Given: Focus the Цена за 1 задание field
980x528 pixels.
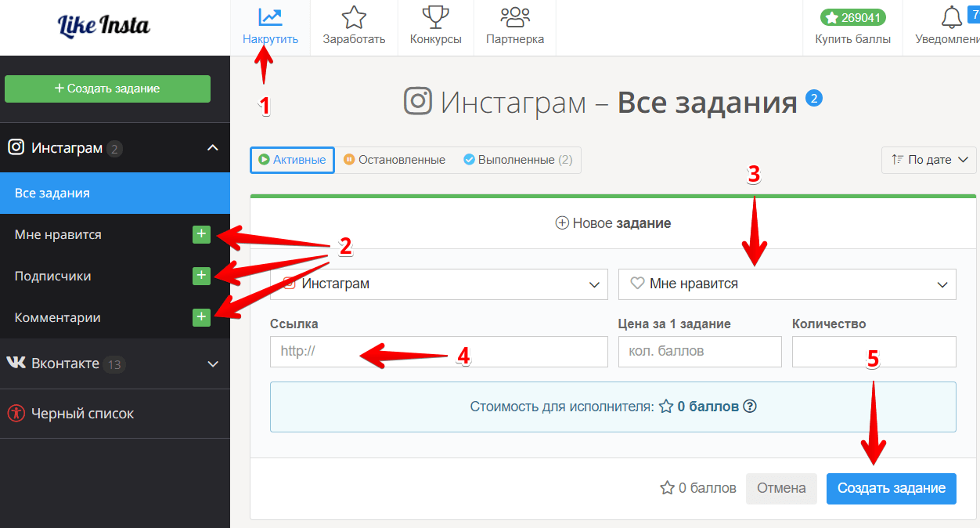Looking at the screenshot, I should (x=700, y=352).
